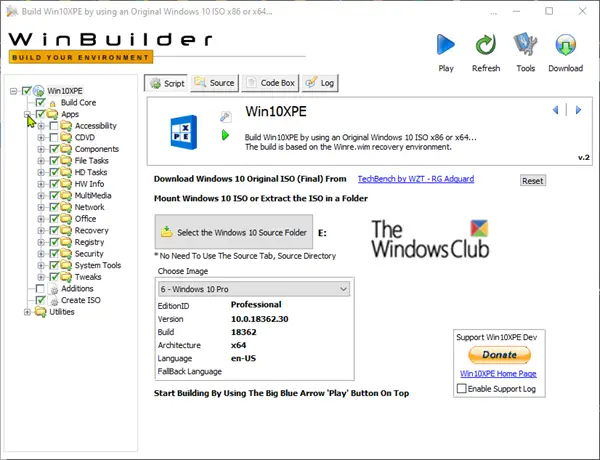Expand the Accessibility node

pyautogui.click(x=41, y=126)
